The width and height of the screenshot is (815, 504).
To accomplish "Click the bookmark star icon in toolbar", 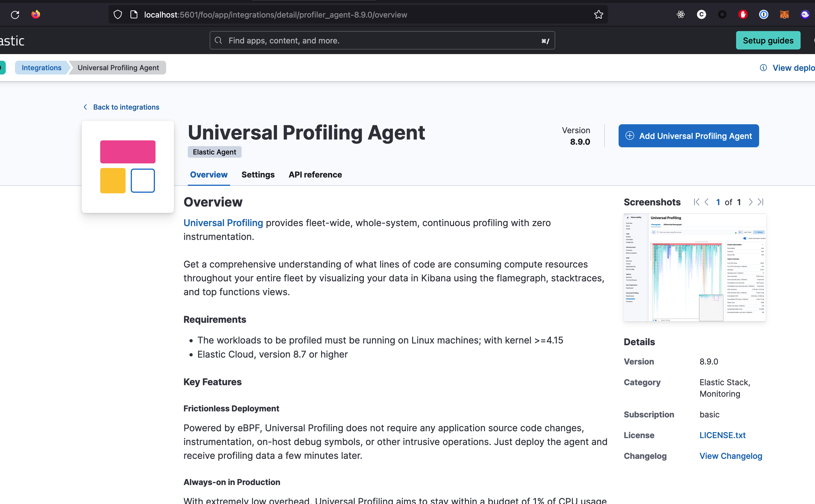I will (598, 14).
